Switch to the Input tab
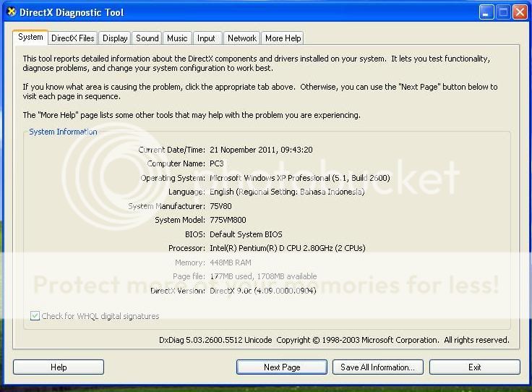This screenshot has width=532, height=392. click(x=206, y=38)
